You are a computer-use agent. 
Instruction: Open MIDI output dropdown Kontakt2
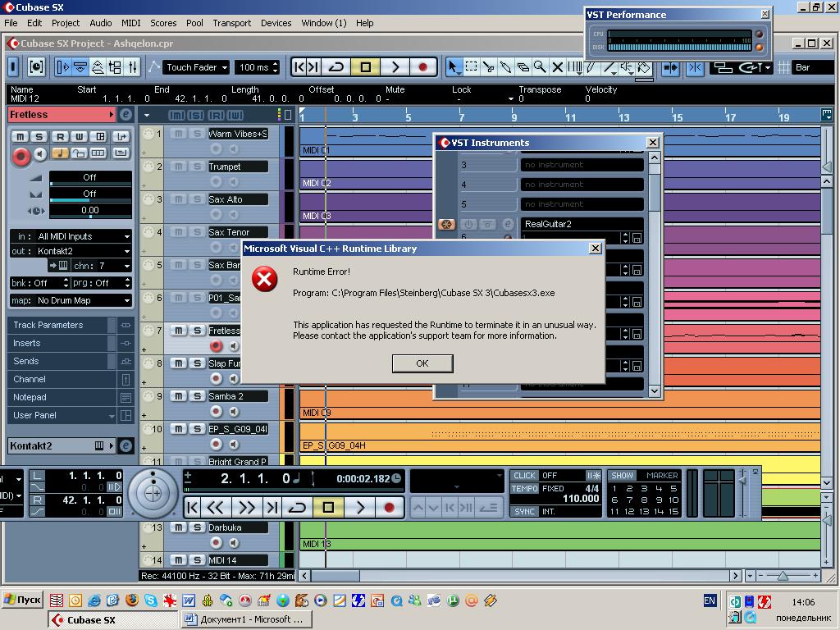[x=71, y=251]
